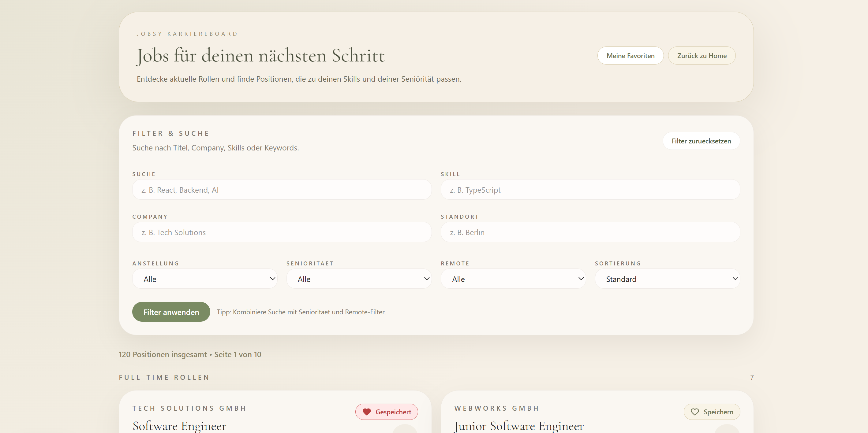Click the 'Webworks GmbH' company label
The width and height of the screenshot is (868, 433).
pos(496,408)
